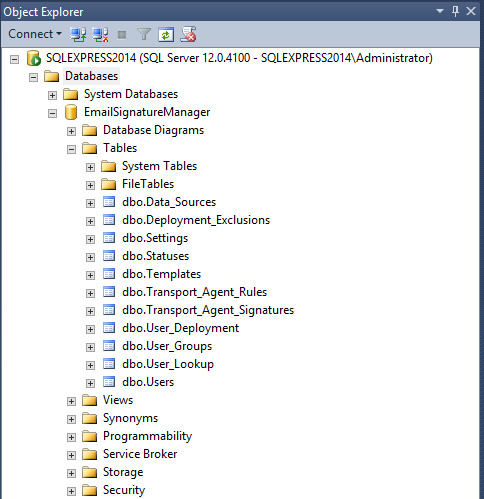Expand dbo.Users table node
The height and width of the screenshot is (499, 484).
pyautogui.click(x=90, y=384)
